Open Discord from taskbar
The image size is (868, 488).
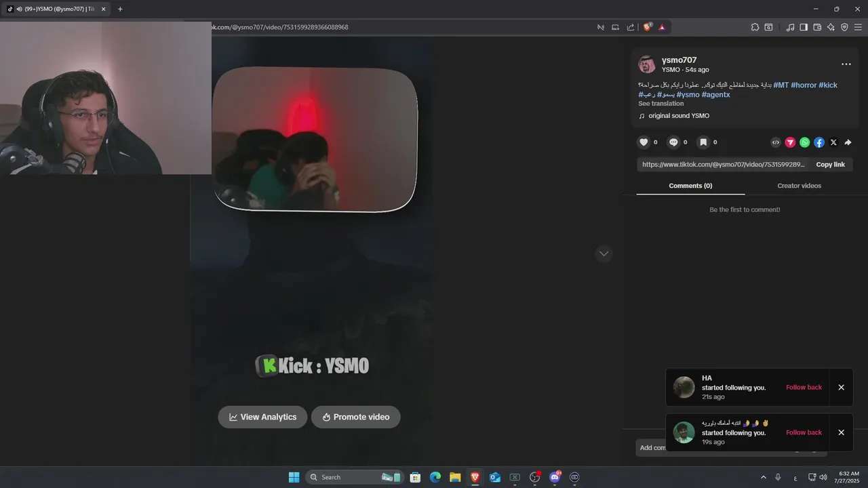(x=555, y=477)
